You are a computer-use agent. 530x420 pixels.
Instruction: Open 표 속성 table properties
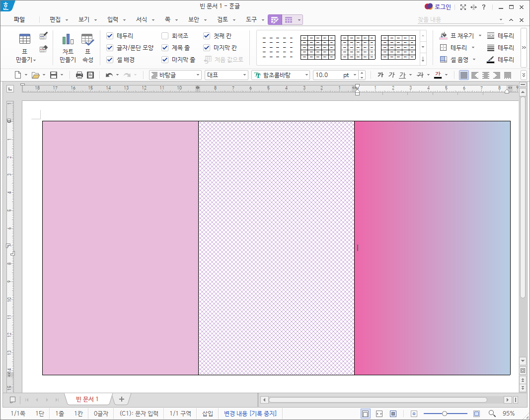(x=87, y=48)
